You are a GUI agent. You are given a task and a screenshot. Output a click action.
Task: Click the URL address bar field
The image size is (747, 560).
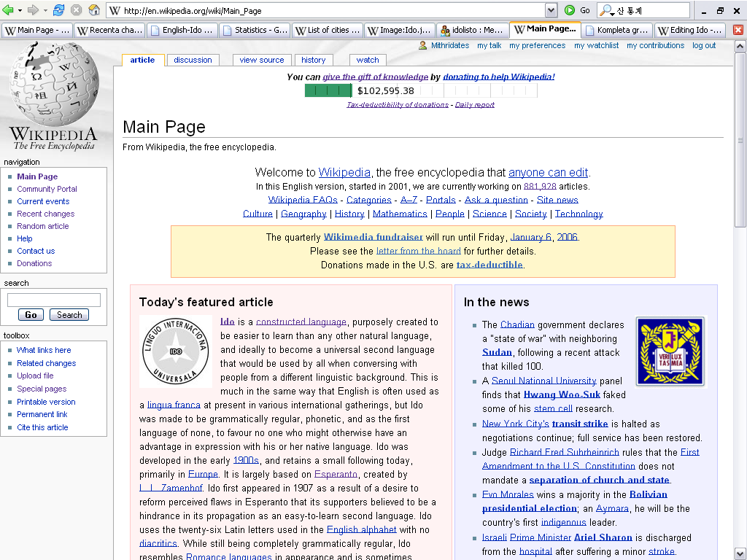click(x=326, y=10)
